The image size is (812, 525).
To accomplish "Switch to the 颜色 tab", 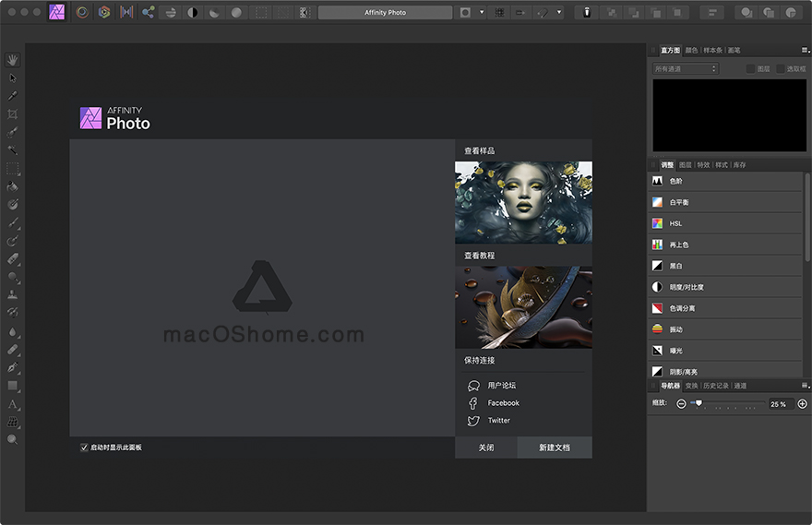I will point(691,50).
